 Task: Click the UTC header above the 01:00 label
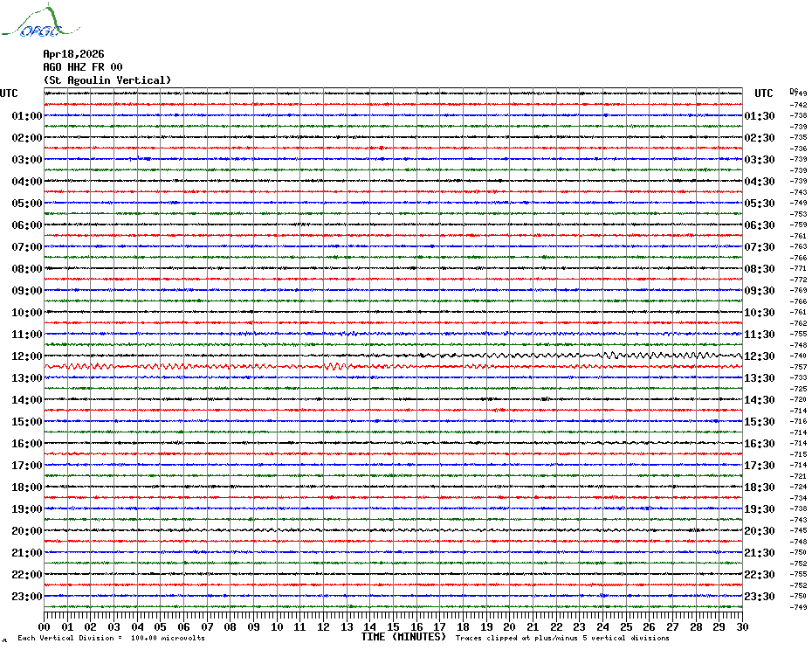9,93
